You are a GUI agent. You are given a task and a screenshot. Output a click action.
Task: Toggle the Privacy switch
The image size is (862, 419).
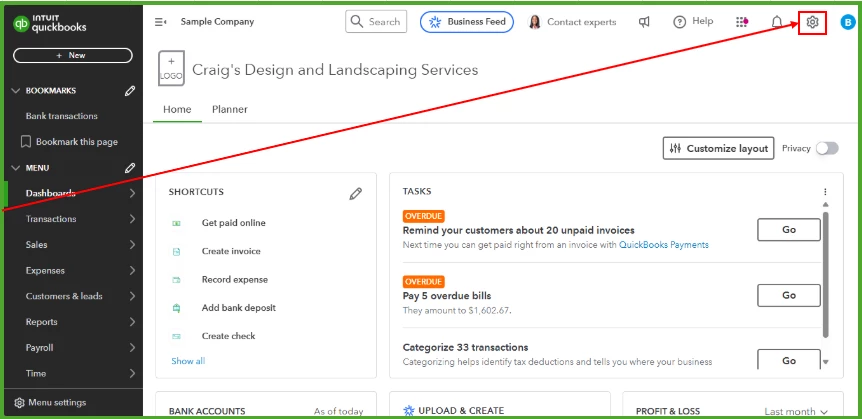click(x=827, y=148)
